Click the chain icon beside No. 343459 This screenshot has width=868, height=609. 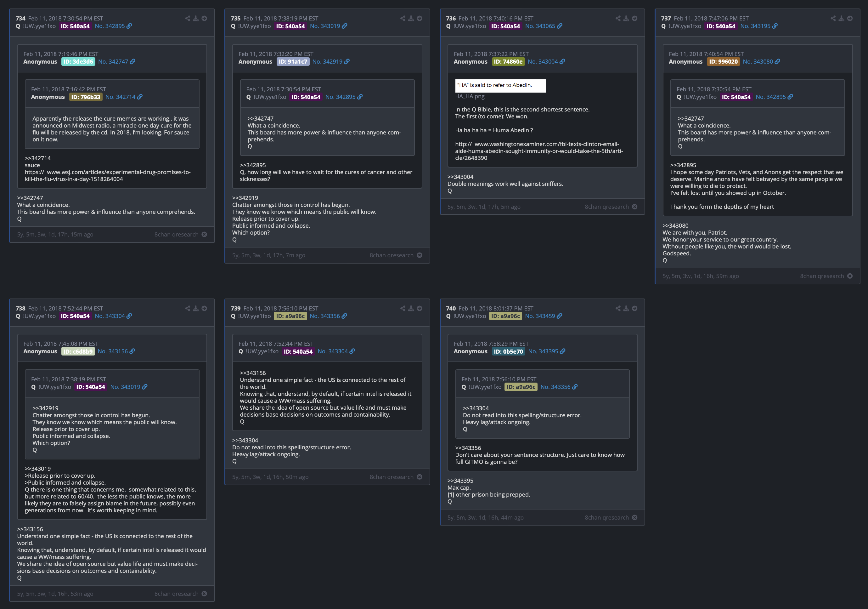point(560,316)
